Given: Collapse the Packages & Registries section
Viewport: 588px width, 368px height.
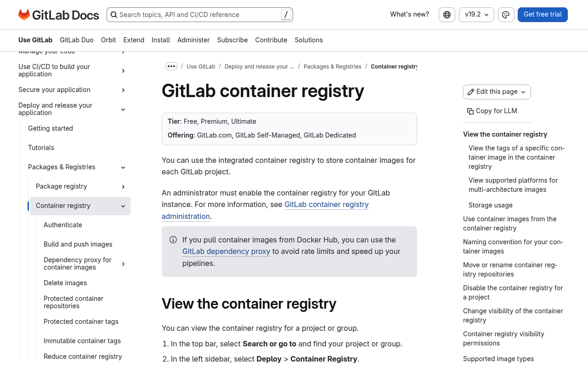Looking at the screenshot, I should point(123,167).
